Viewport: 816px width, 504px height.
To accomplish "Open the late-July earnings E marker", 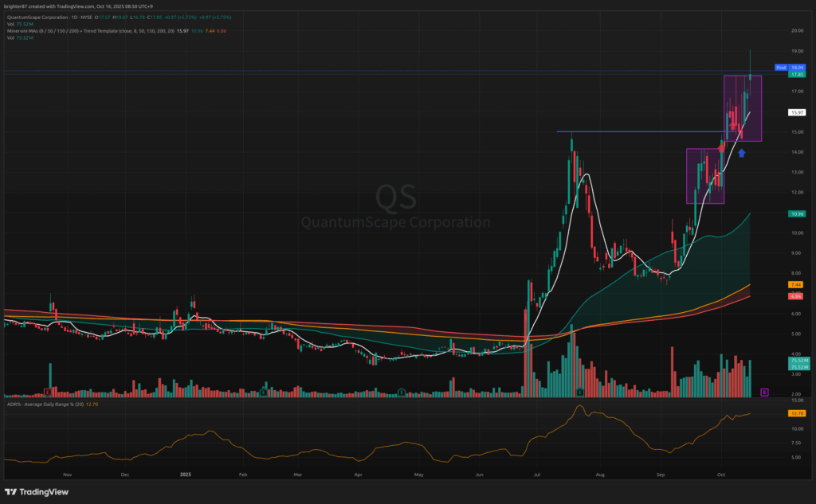I will (580, 393).
